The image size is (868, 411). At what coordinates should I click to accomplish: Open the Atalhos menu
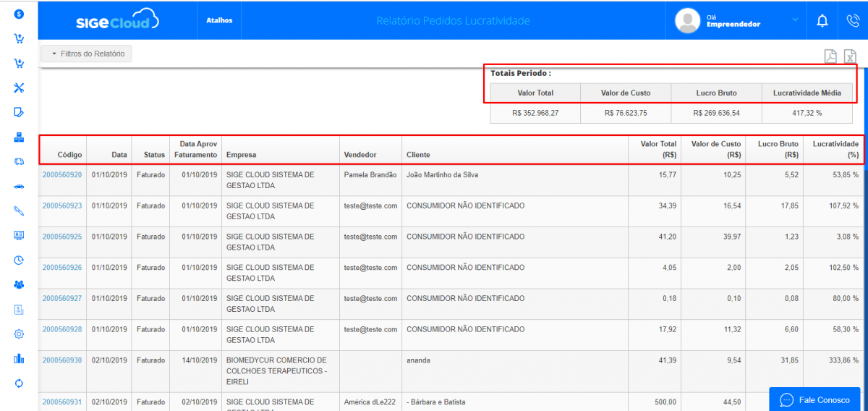[x=219, y=20]
